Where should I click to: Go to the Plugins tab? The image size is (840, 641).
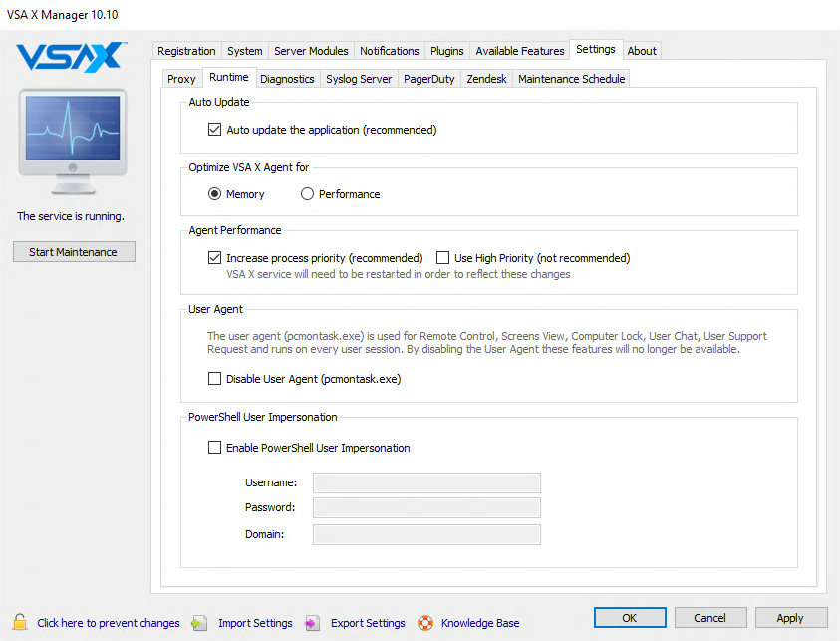(x=447, y=51)
